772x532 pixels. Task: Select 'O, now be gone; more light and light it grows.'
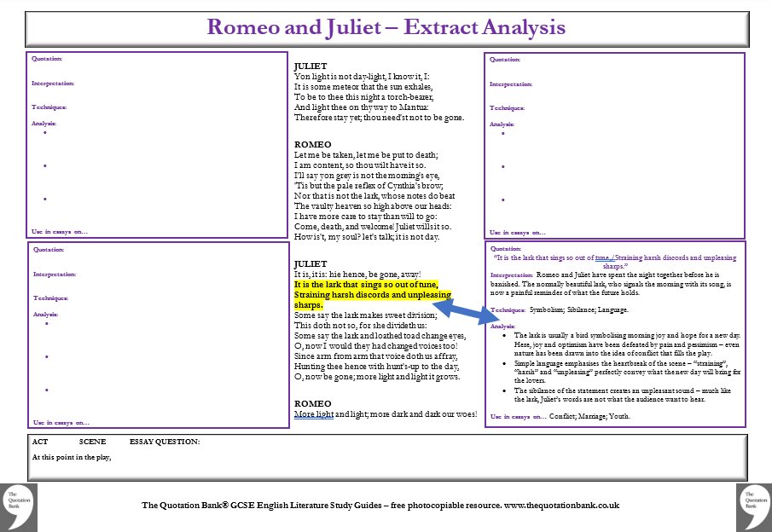[377, 377]
